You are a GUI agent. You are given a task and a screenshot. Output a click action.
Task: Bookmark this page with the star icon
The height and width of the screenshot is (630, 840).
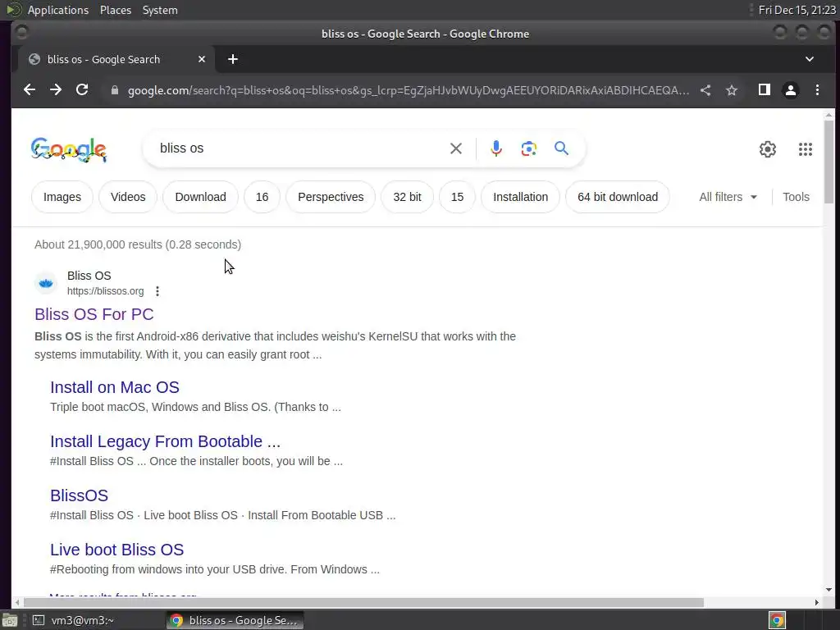[732, 90]
